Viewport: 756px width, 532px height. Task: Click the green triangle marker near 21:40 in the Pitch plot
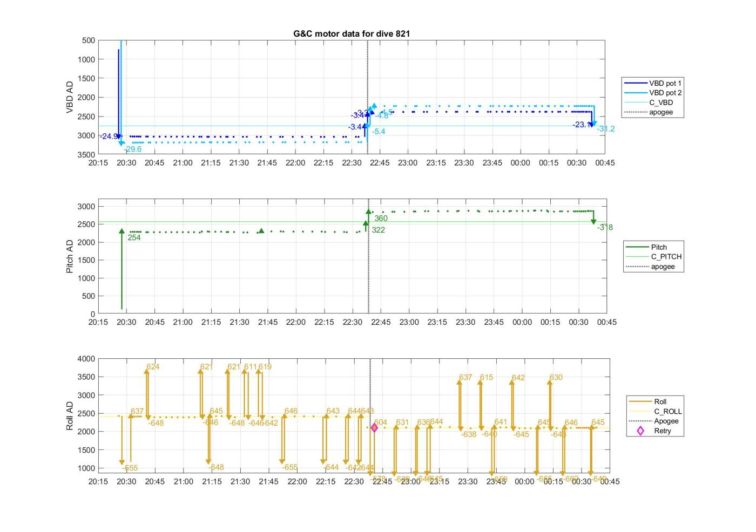point(261,231)
